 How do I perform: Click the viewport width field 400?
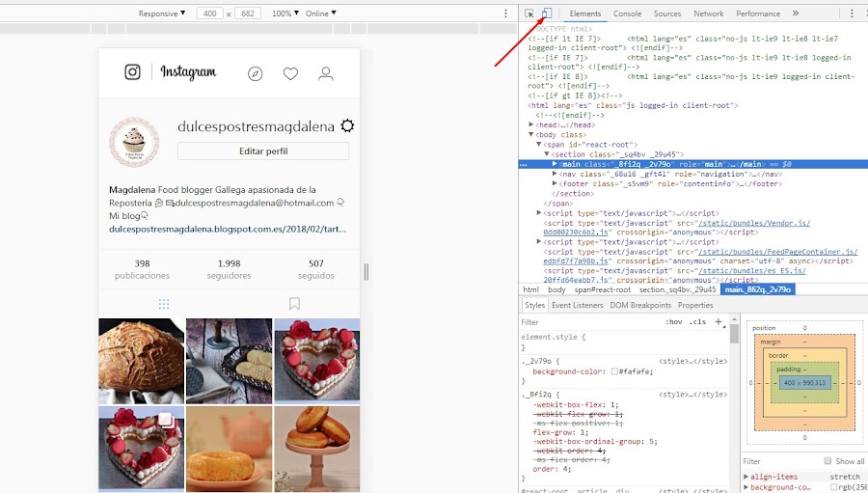[x=210, y=14]
